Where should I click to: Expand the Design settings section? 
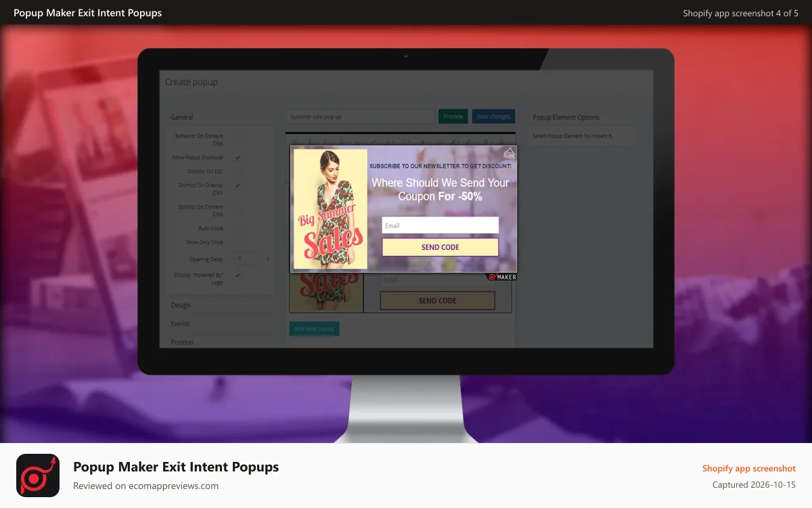[221, 305]
